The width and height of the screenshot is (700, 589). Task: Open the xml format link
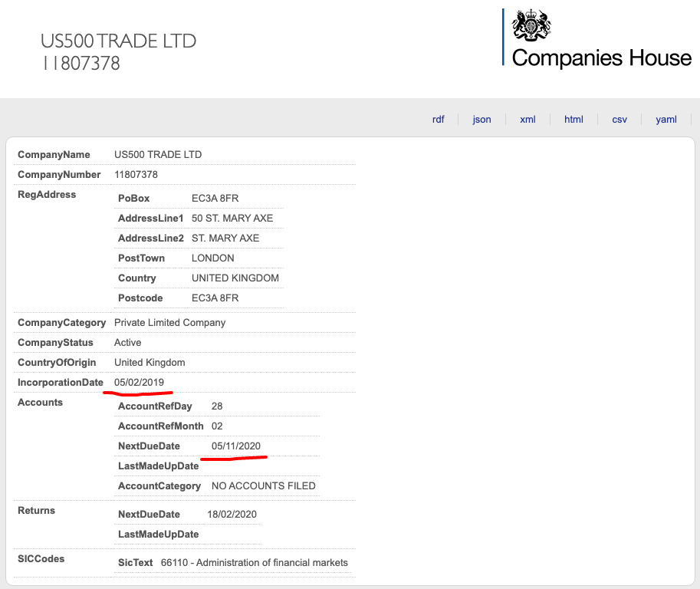527,119
